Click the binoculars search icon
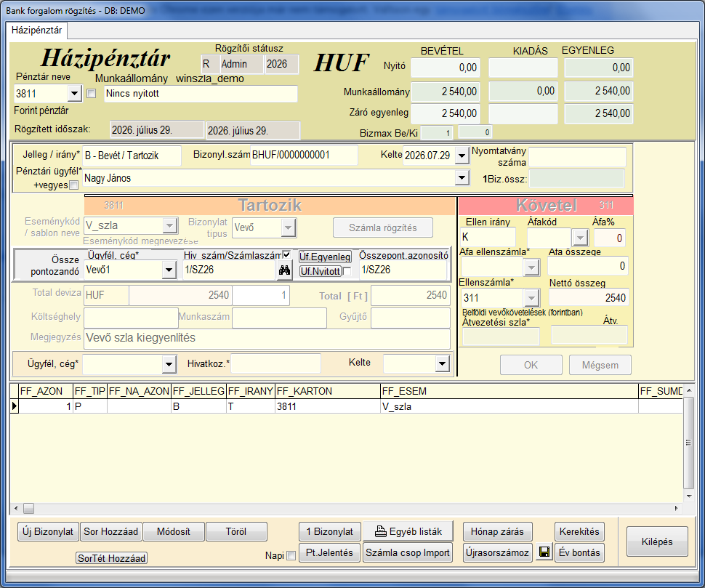The height and width of the screenshot is (588, 705). click(284, 270)
